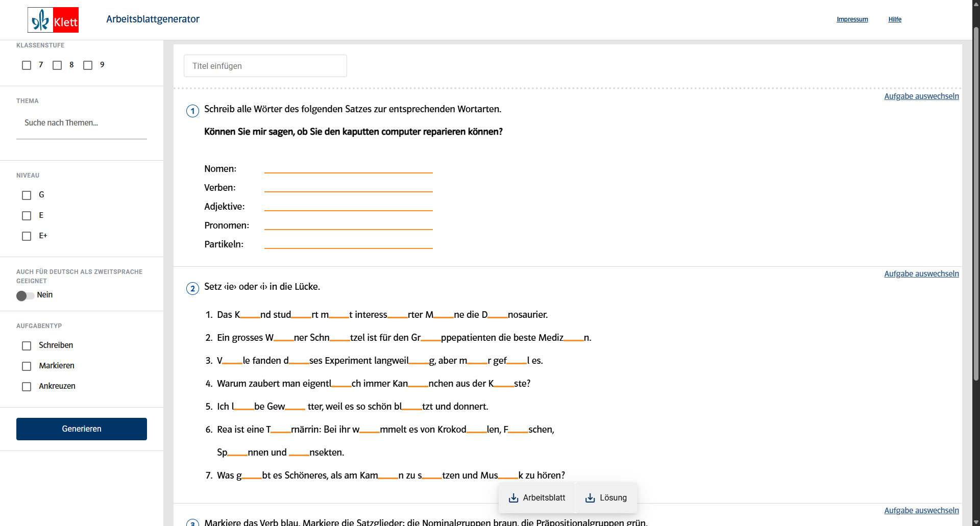
Task: Click the task number 2 circle
Action: tap(192, 289)
